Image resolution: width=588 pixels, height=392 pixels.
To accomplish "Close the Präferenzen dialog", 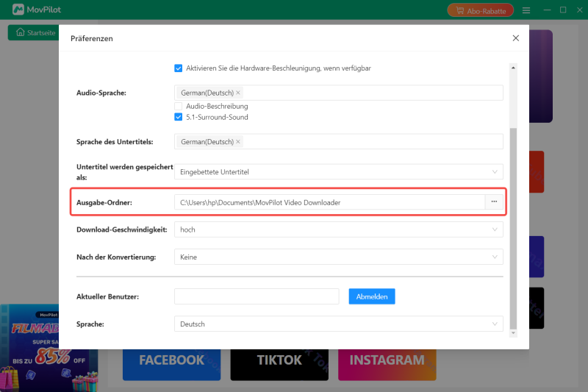I will point(516,38).
